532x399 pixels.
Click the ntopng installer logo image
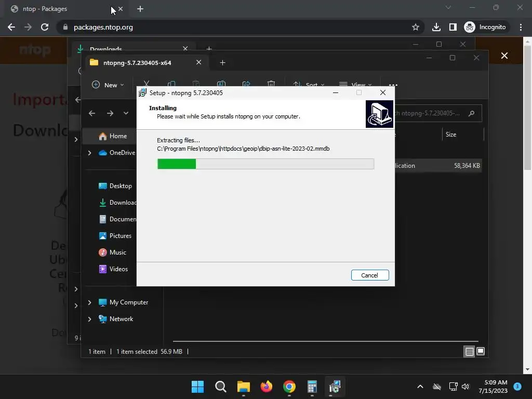click(x=379, y=114)
